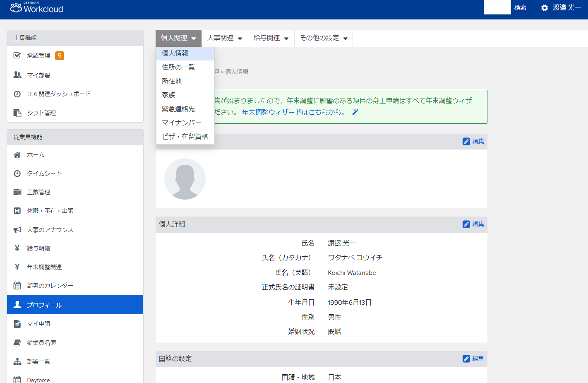Viewport: 588px width, 383px height.
Task: Select マイナンバー from the dropdown
Action: 185,123
